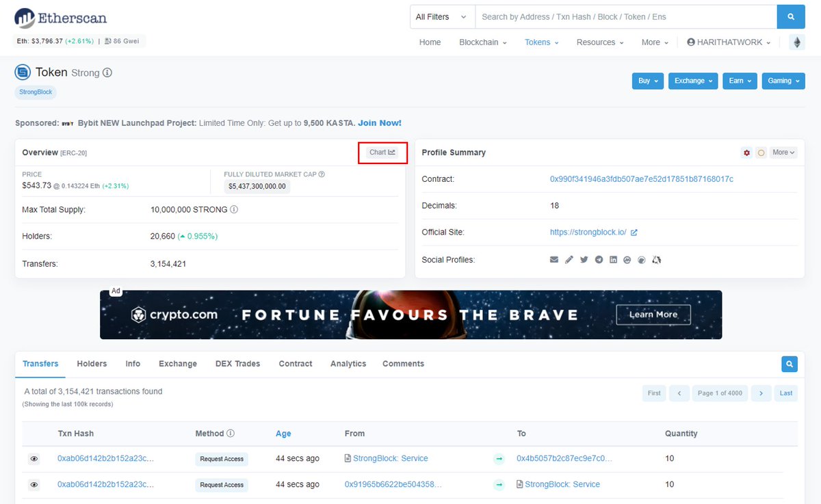This screenshot has width=821, height=504.
Task: Open contract address 0x990f341946a3... link
Action: (642, 179)
